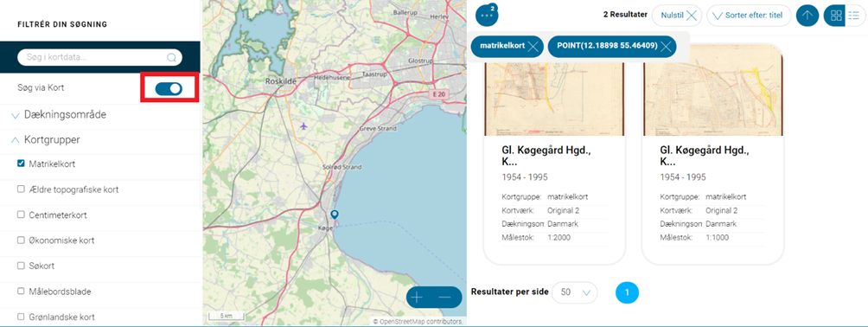Zoom in on the map

(x=417, y=298)
